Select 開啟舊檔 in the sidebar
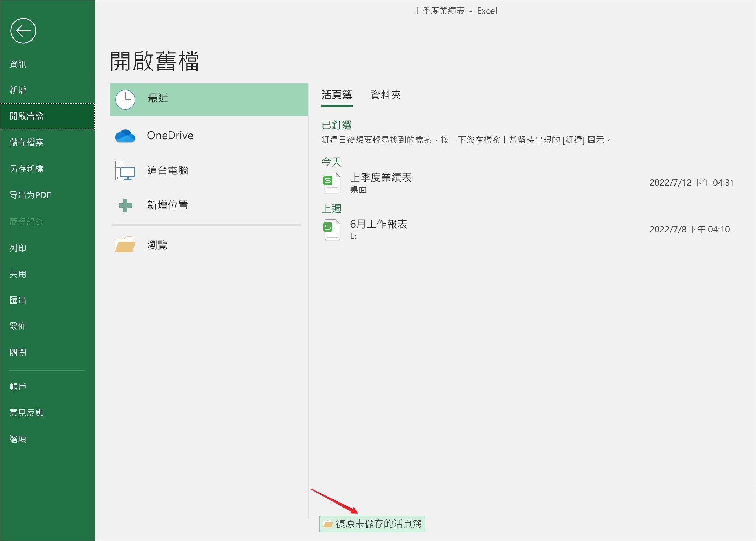 click(47, 116)
